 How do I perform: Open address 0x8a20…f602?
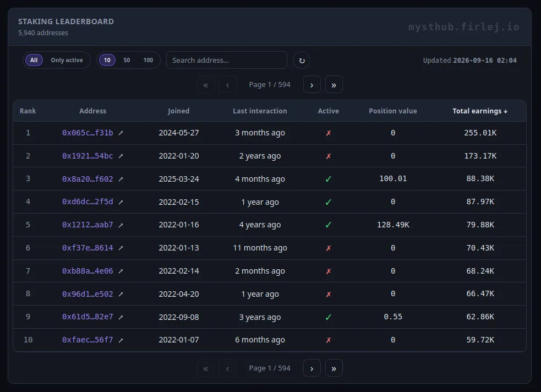point(88,179)
